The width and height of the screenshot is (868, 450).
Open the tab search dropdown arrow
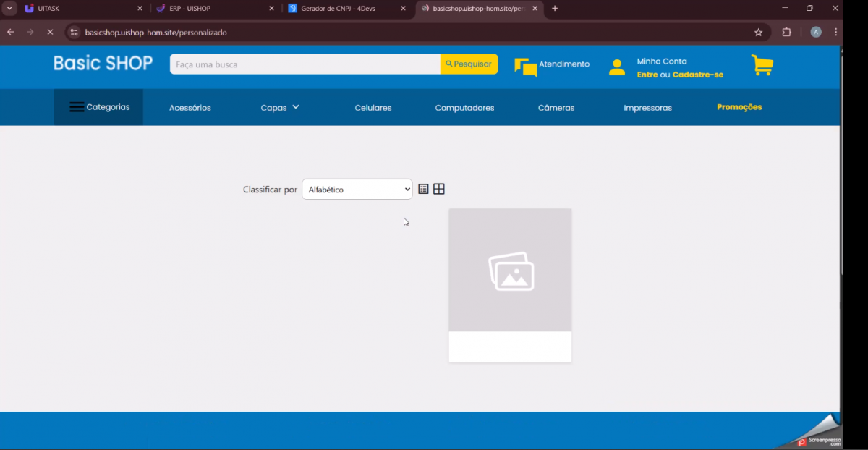(9, 9)
